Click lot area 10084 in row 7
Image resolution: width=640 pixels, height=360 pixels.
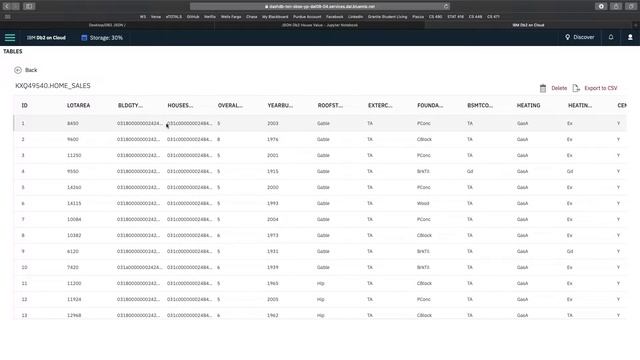[x=74, y=219]
